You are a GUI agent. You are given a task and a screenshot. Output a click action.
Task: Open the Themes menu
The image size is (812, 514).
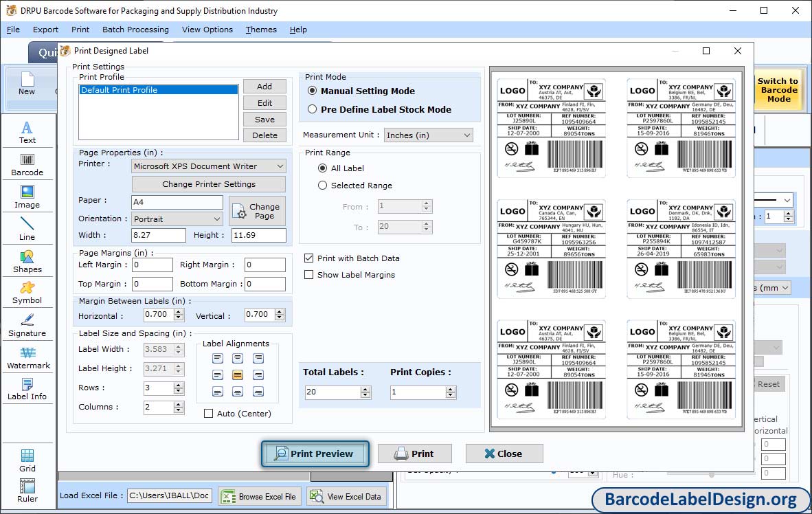pyautogui.click(x=261, y=30)
